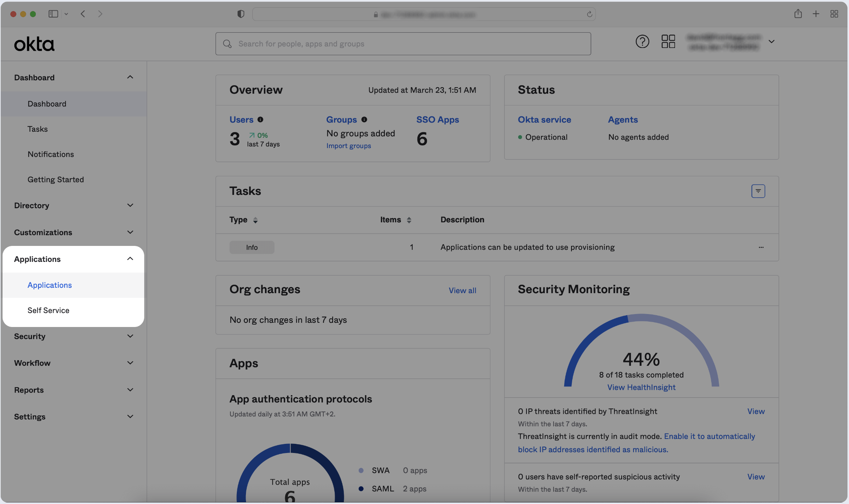849x504 pixels.
Task: Click the browser reload icon
Action: tap(589, 14)
